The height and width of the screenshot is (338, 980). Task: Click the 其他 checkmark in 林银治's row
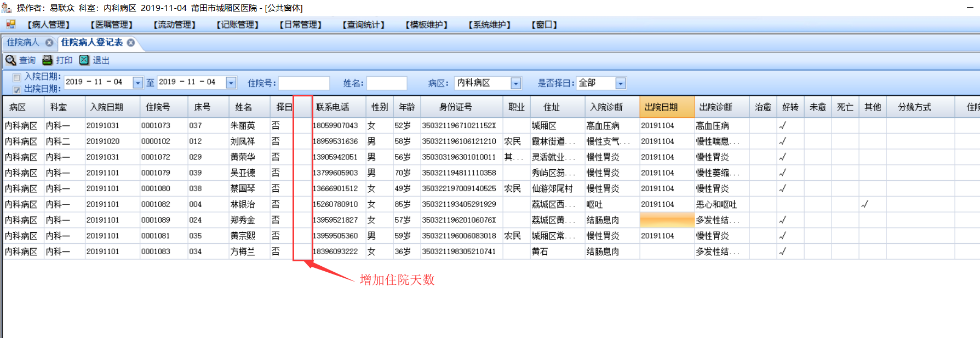coord(864,204)
